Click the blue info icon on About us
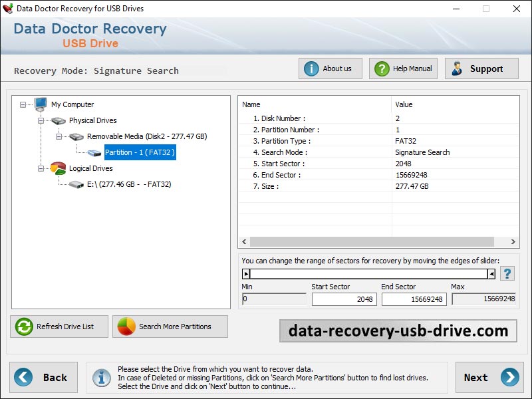The width and height of the screenshot is (532, 399). tap(311, 68)
